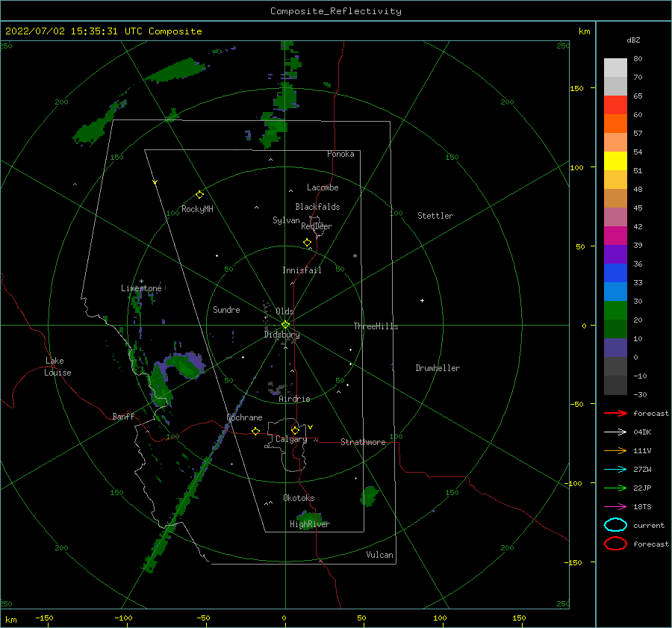Viewport: 672px width, 628px height.
Task: Click the light blue 30-33 dBZ swatch
Action: click(x=615, y=291)
